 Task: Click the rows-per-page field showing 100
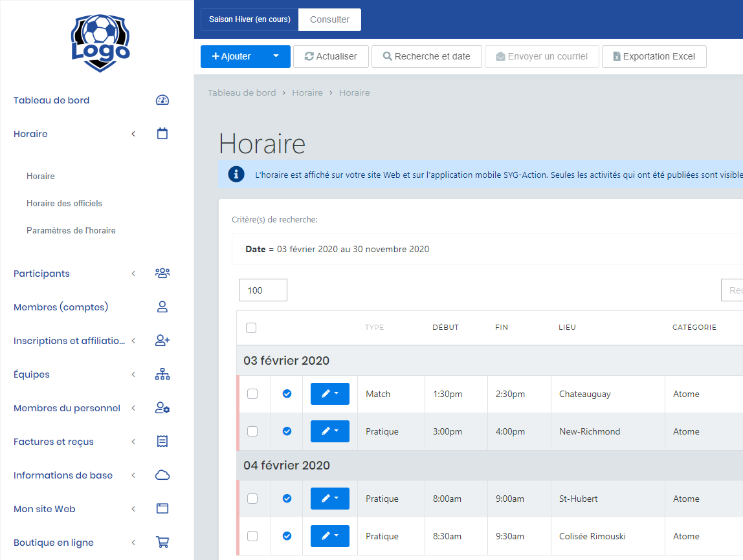click(263, 290)
